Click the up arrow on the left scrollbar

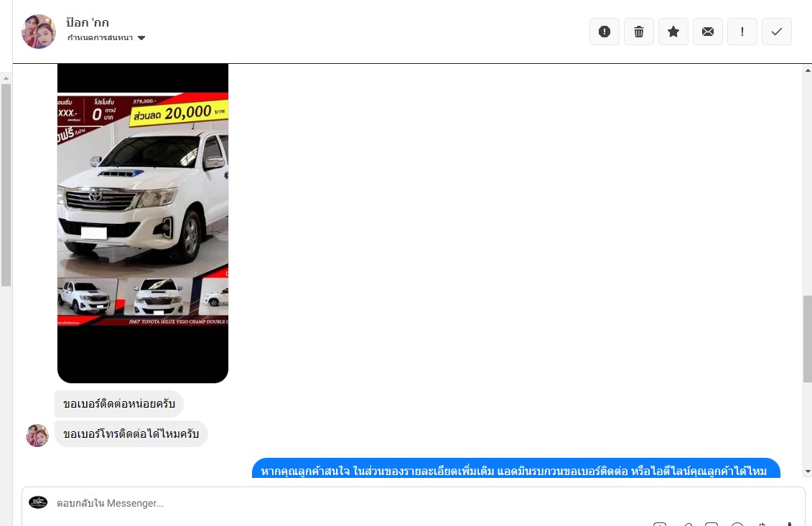[6, 78]
